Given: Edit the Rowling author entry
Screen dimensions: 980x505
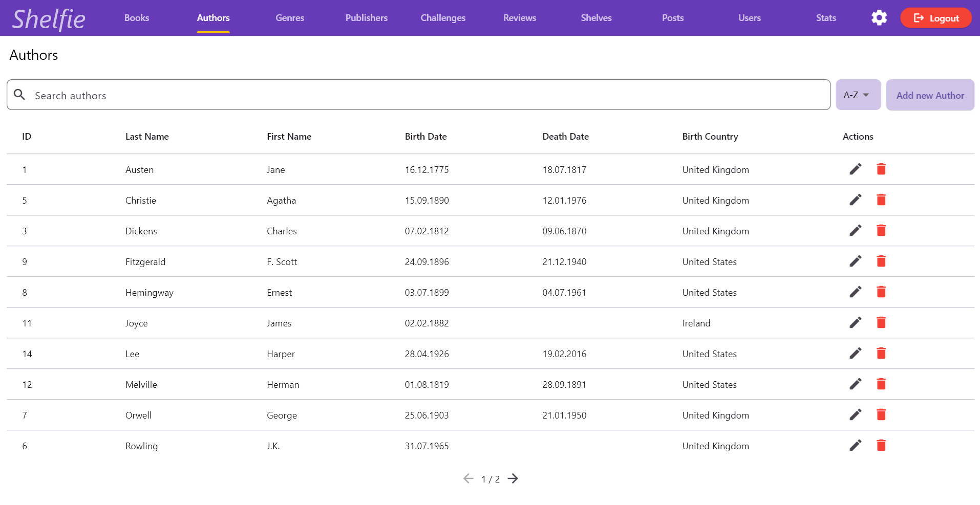Looking at the screenshot, I should (x=856, y=445).
